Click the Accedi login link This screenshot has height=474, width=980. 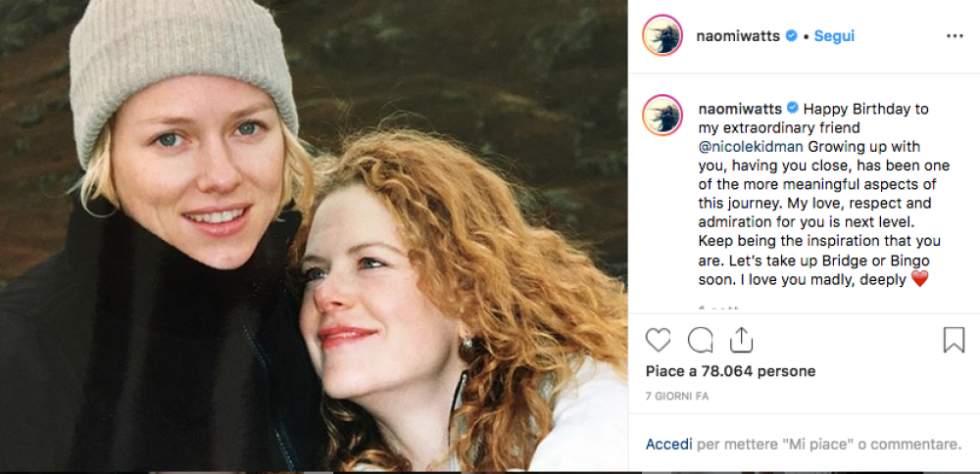point(666,444)
